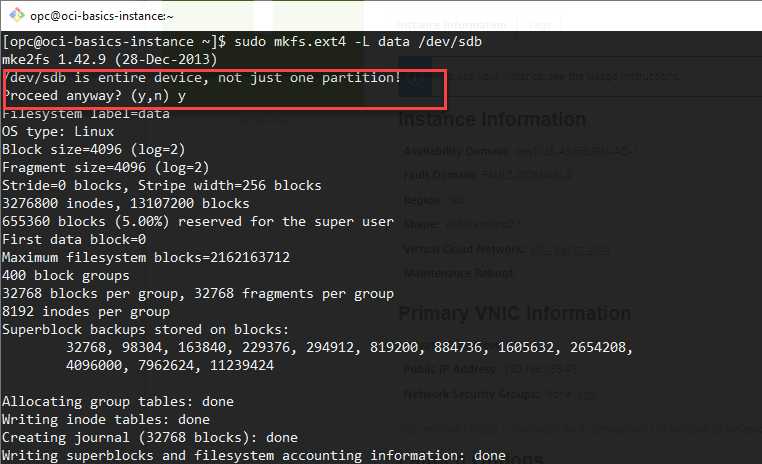
Task: Click the 'First data block=0' line
Action: point(74,240)
